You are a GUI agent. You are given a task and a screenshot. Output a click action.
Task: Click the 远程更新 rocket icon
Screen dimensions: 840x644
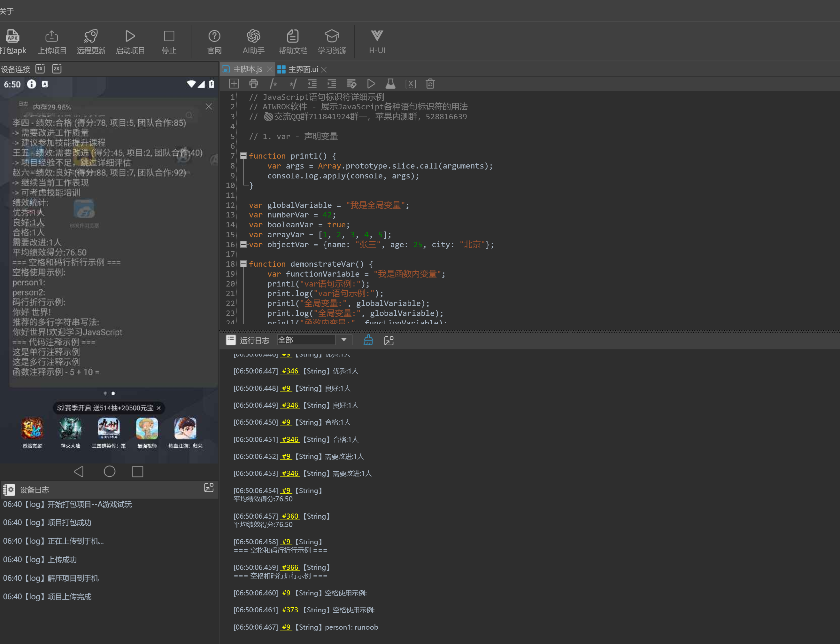click(x=91, y=37)
